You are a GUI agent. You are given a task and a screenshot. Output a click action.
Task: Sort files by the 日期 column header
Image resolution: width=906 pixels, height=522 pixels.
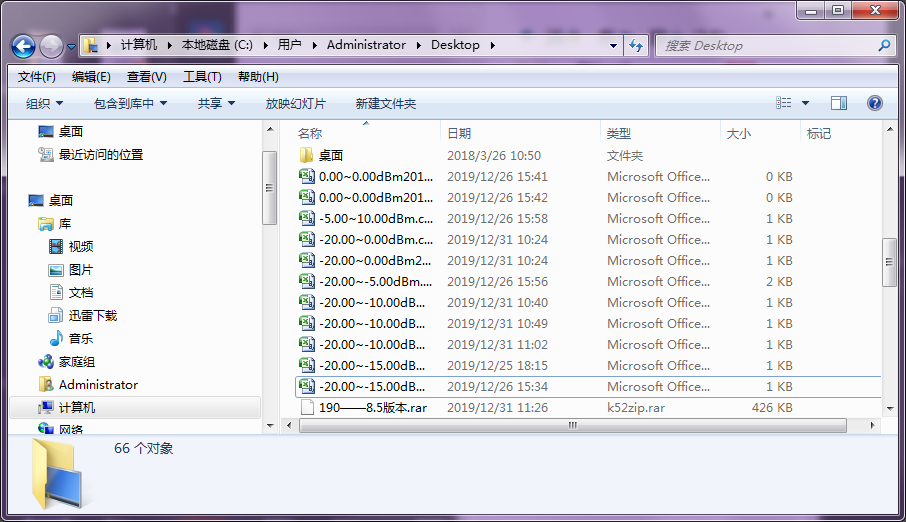tap(459, 133)
